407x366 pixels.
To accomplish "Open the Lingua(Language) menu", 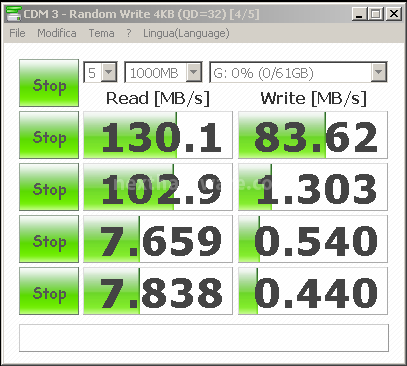I will [186, 33].
